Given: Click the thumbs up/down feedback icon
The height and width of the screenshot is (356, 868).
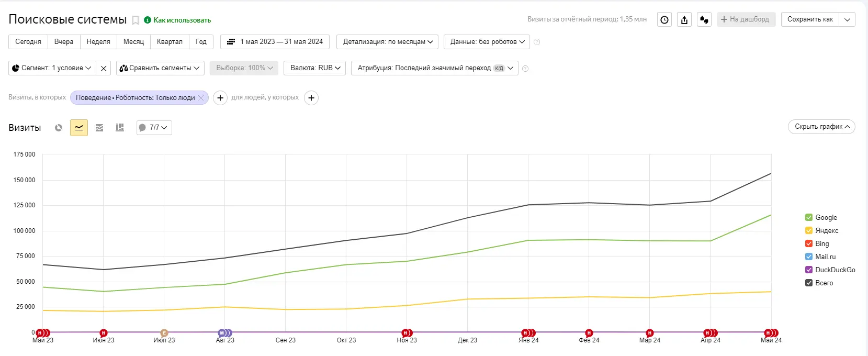Looking at the screenshot, I should coord(704,20).
